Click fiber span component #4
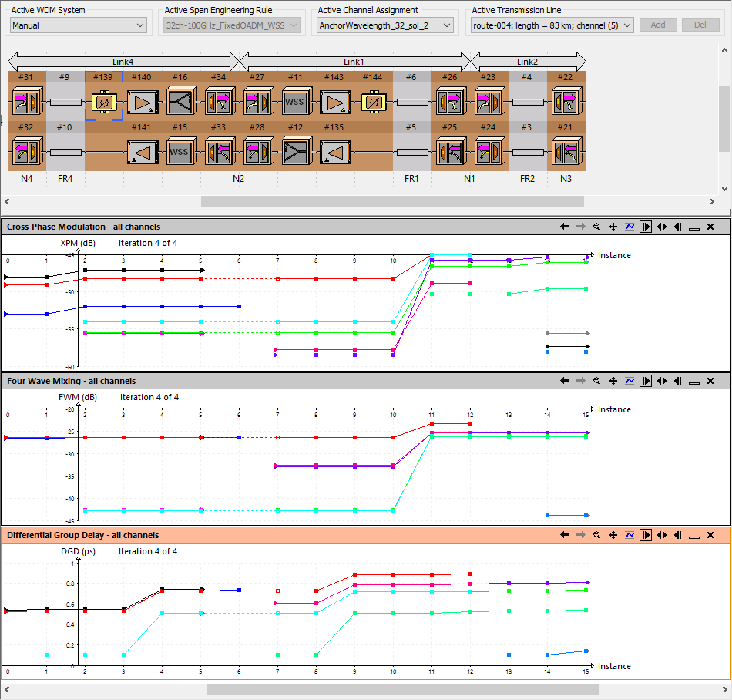Viewport: 732px width, 700px height. [x=528, y=102]
